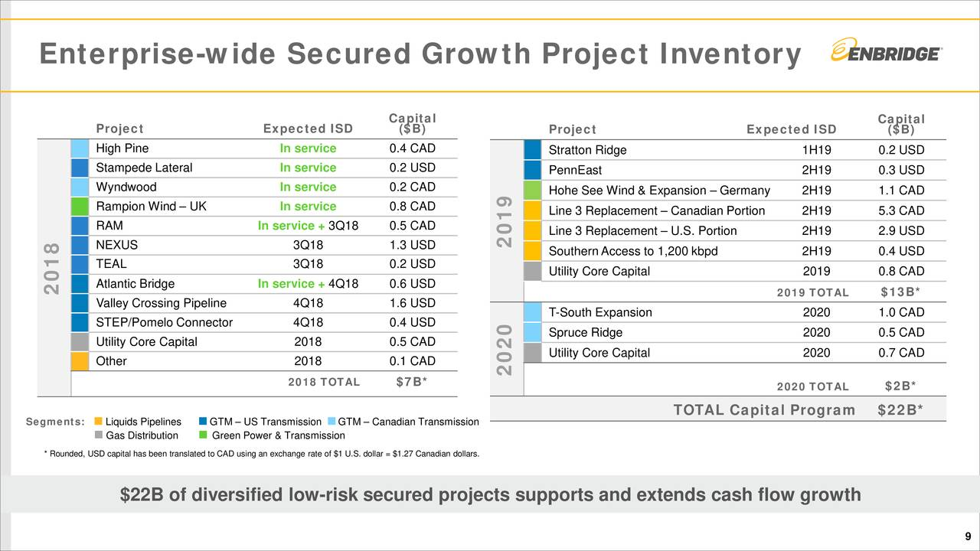Click the exchange rate footnote text

coord(262,455)
